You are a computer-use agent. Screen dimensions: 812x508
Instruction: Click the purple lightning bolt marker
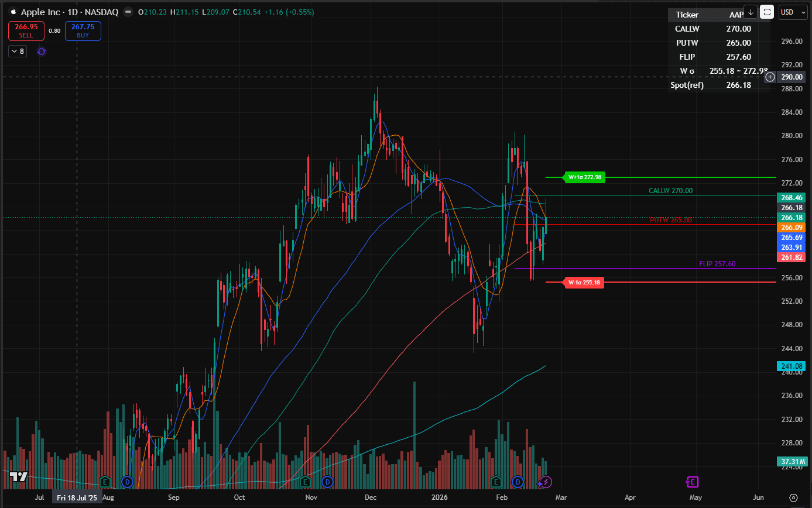point(546,482)
